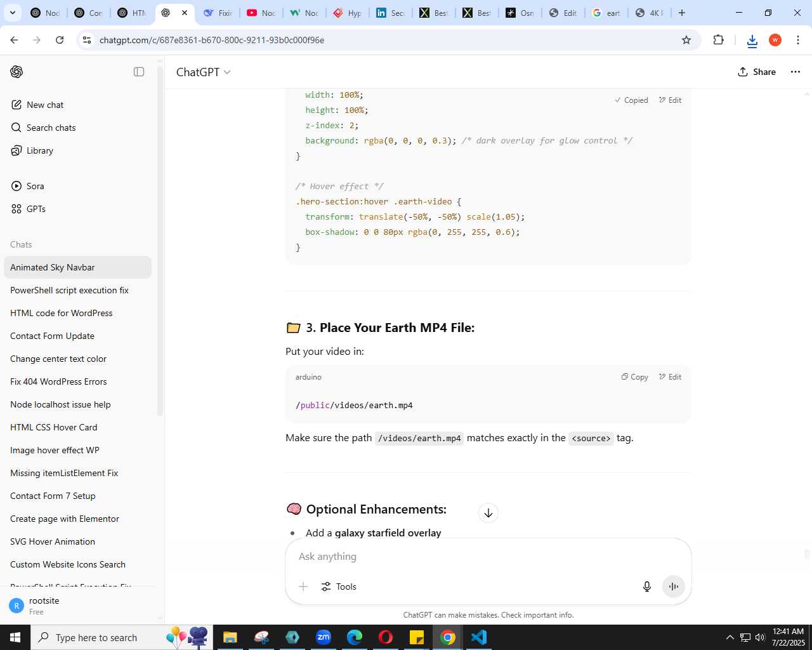The image size is (812, 650).
Task: Open Contact Form Update chat
Action: pyautogui.click(x=77, y=336)
